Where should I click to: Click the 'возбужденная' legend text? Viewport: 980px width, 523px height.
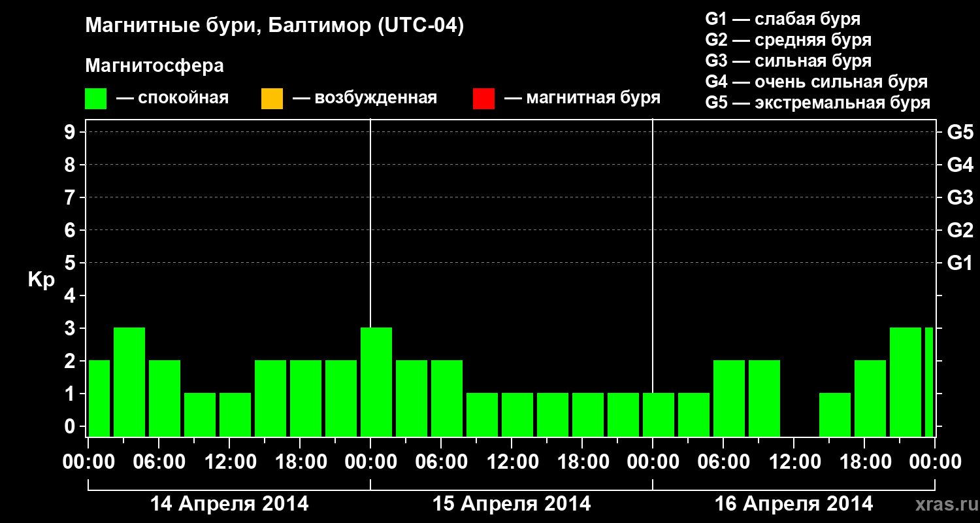376,98
